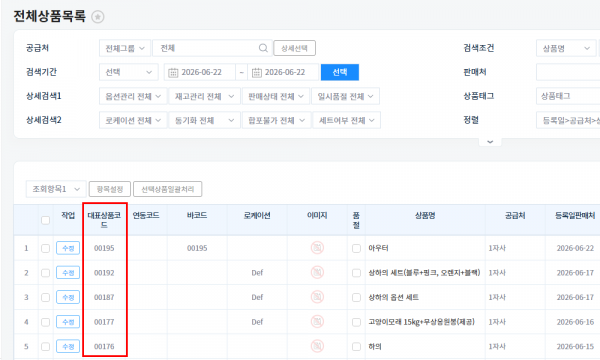This screenshot has width=600, height=360.
Task: Toggle the select-all checkbox in table header
Action: [x=46, y=220]
